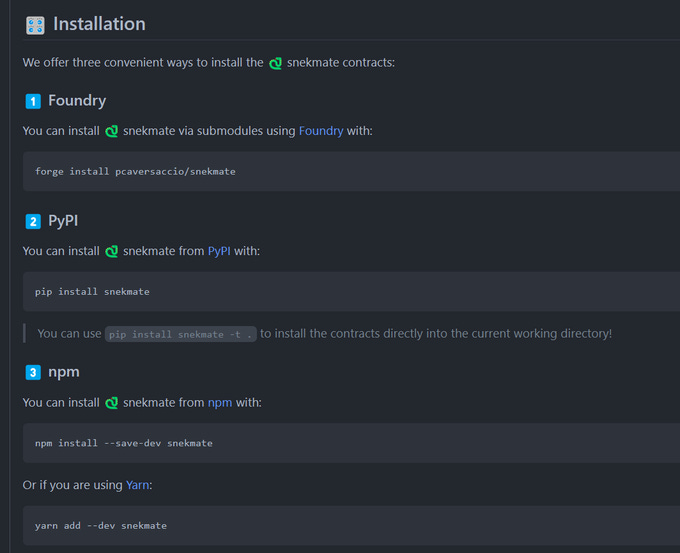This screenshot has height=553, width=680.
Task: Click the number 1 badge beside Foundry
Action: click(33, 101)
